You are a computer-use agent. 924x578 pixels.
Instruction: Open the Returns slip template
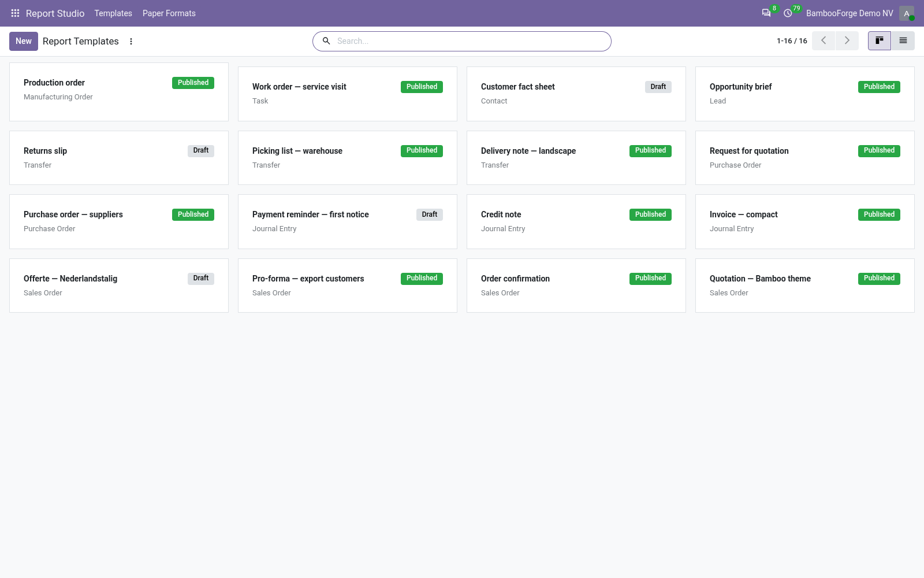point(119,158)
